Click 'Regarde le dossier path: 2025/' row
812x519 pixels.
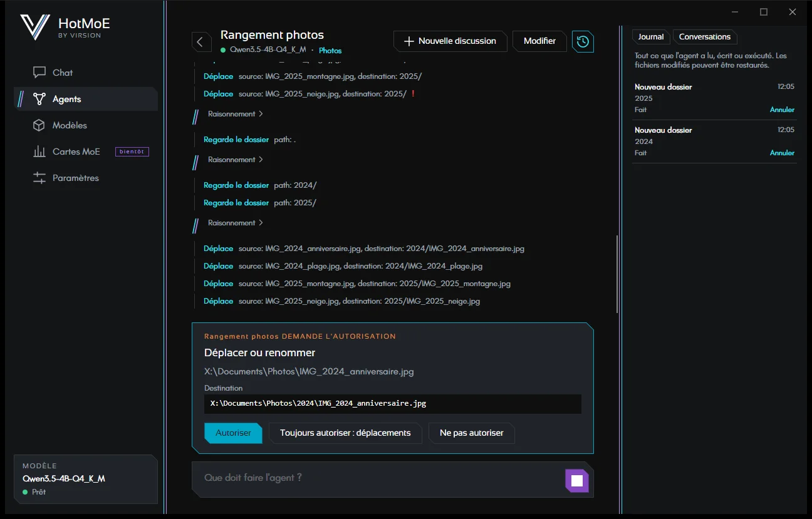(260, 203)
